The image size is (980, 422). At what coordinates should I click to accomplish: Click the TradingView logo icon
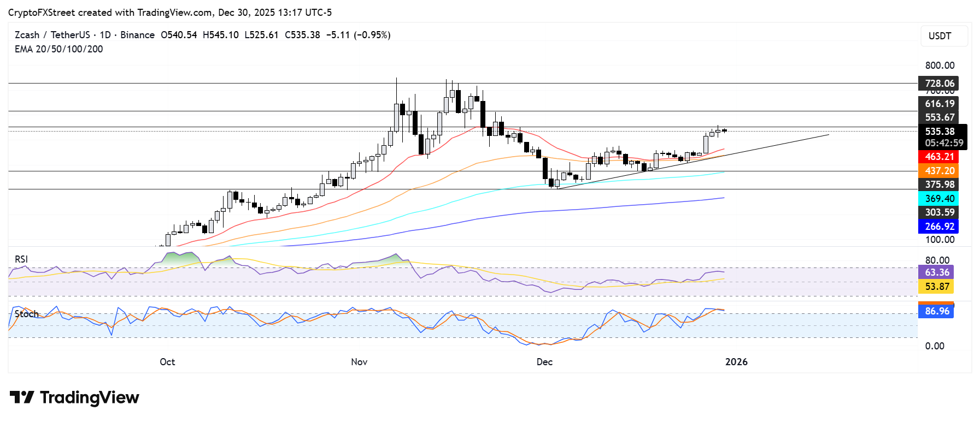(x=22, y=397)
